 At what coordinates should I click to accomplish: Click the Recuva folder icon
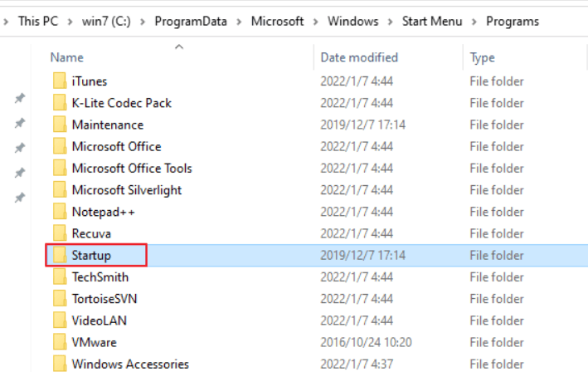(60, 233)
